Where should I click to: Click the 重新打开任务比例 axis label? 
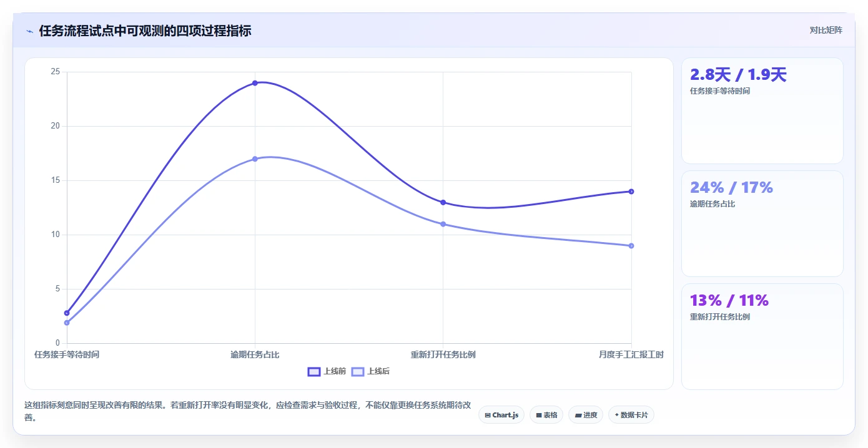tap(443, 355)
